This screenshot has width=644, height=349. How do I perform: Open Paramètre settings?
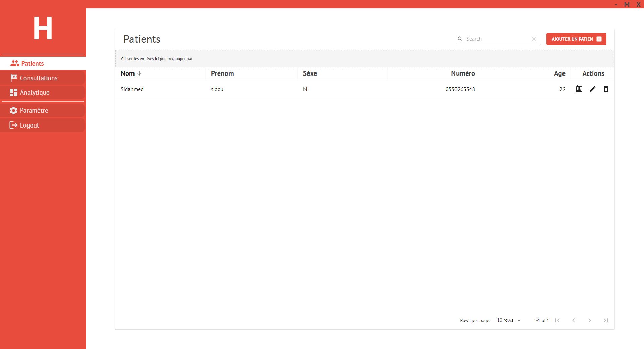pos(42,110)
